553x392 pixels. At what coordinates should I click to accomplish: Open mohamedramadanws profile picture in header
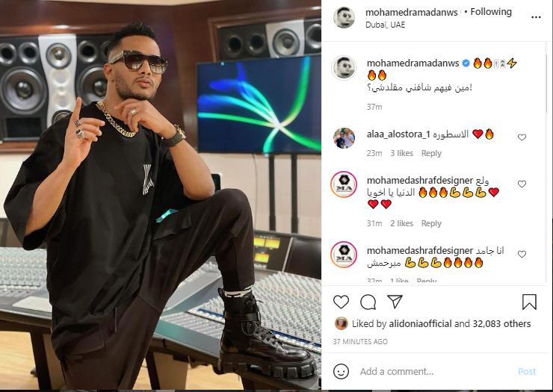pos(344,17)
